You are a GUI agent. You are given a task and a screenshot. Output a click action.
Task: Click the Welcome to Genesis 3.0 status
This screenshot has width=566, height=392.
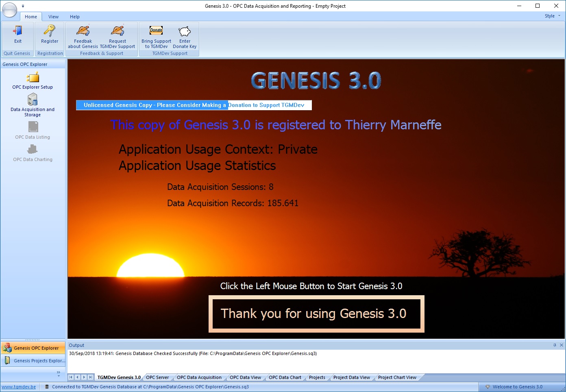point(514,387)
